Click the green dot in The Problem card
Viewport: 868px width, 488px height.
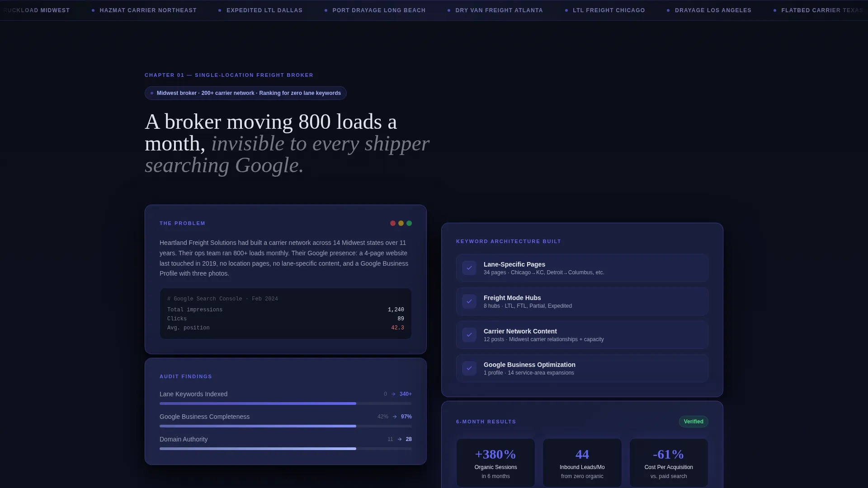pos(409,223)
